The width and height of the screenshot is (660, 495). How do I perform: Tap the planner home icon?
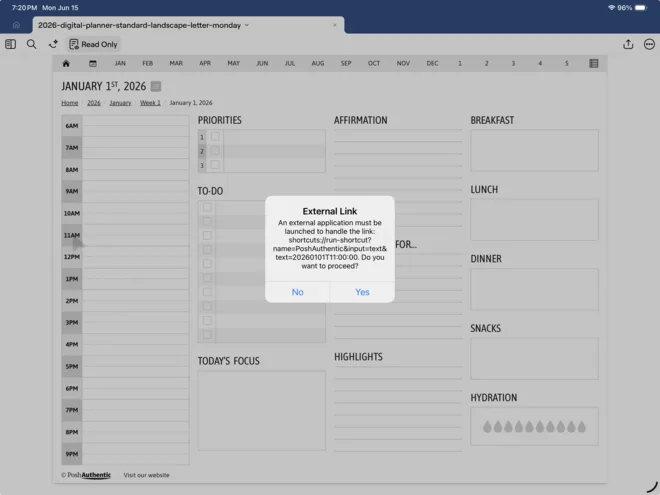click(66, 64)
